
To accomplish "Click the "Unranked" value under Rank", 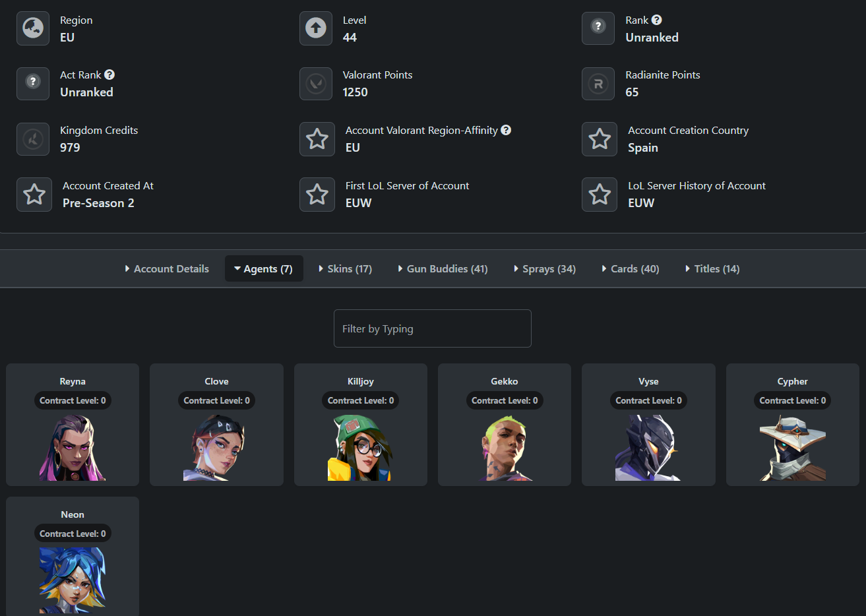I will [x=652, y=38].
